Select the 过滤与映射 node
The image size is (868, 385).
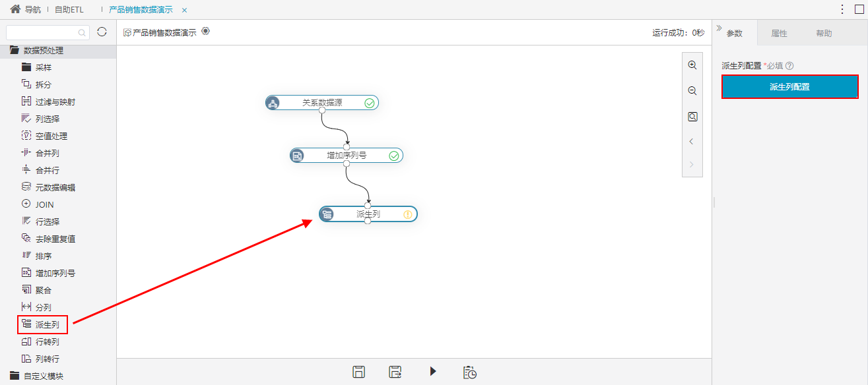click(48, 102)
